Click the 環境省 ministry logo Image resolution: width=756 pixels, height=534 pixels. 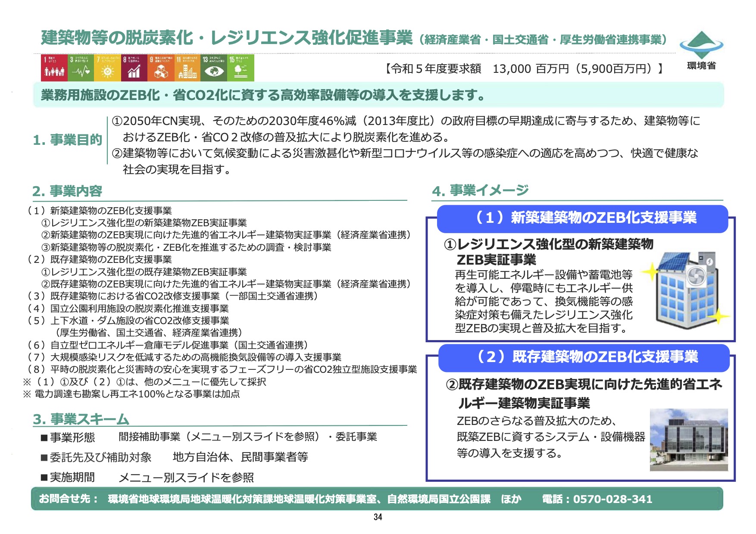tap(701, 50)
